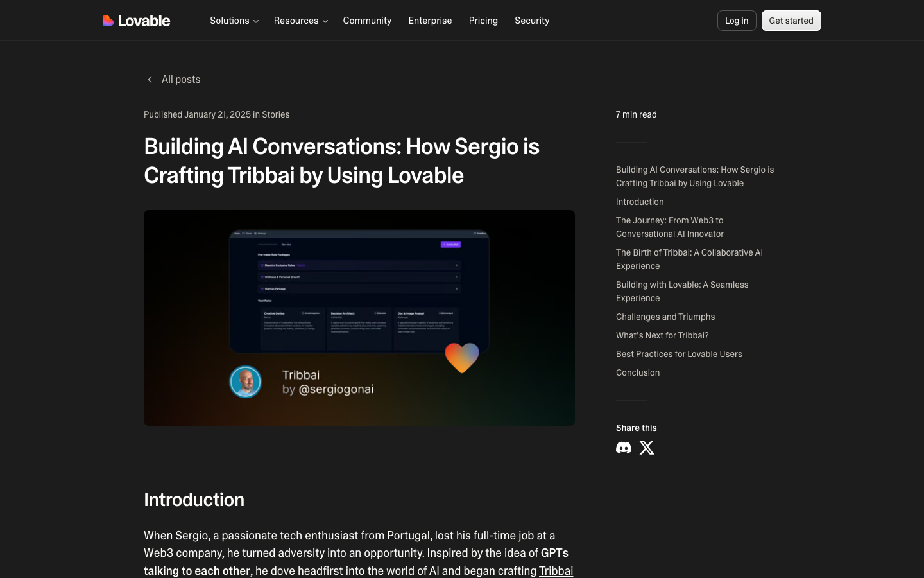Image resolution: width=924 pixels, height=578 pixels.
Task: Jump to The Birth of Tribbai section
Action: pos(689,259)
